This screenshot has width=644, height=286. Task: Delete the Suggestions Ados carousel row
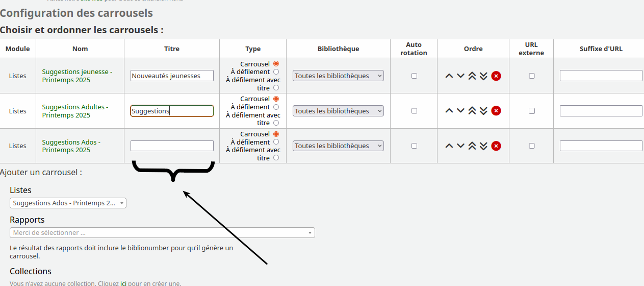tap(496, 146)
